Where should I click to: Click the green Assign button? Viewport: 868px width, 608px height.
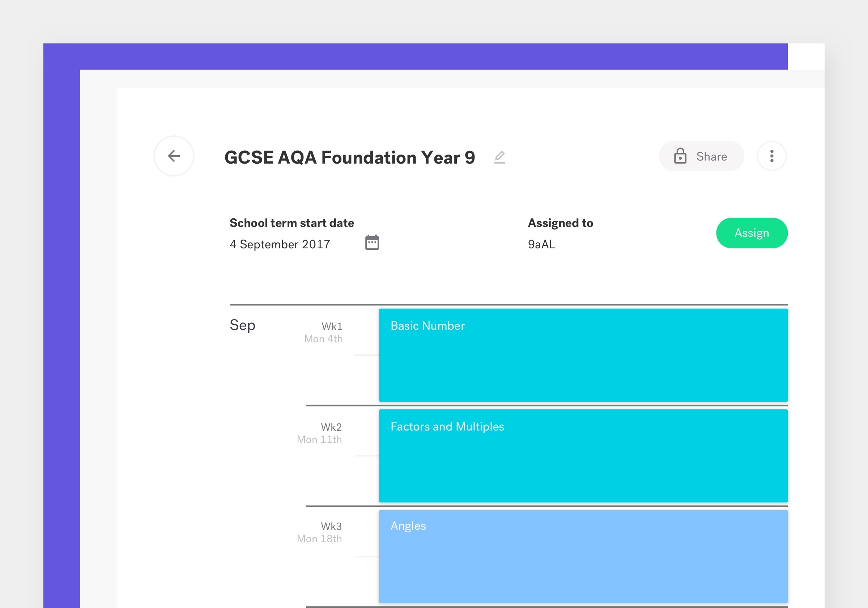tap(752, 233)
